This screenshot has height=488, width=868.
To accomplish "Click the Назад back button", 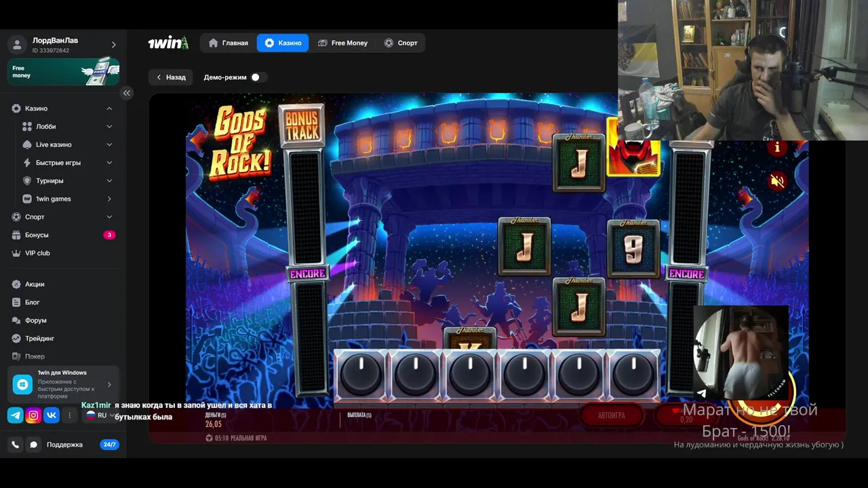I will (171, 77).
